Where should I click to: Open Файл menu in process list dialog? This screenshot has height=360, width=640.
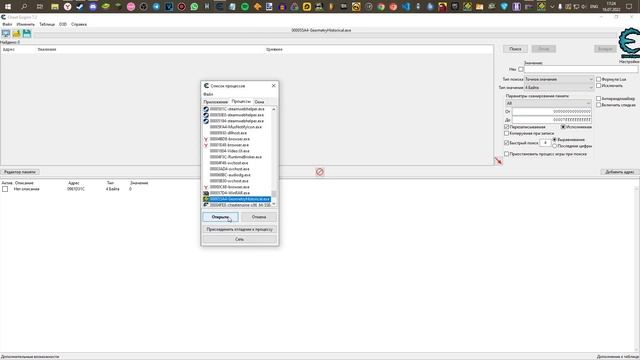(208, 94)
